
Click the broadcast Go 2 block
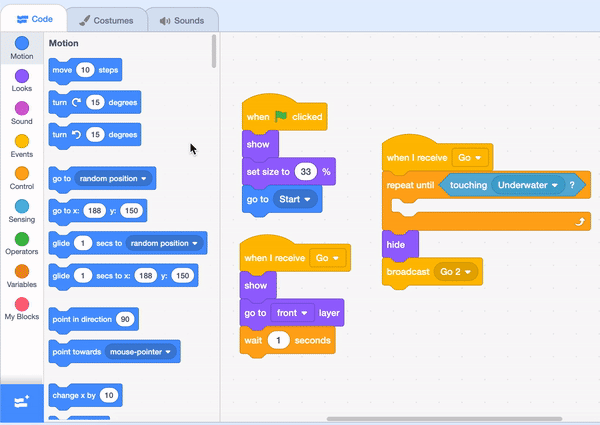tap(432, 272)
